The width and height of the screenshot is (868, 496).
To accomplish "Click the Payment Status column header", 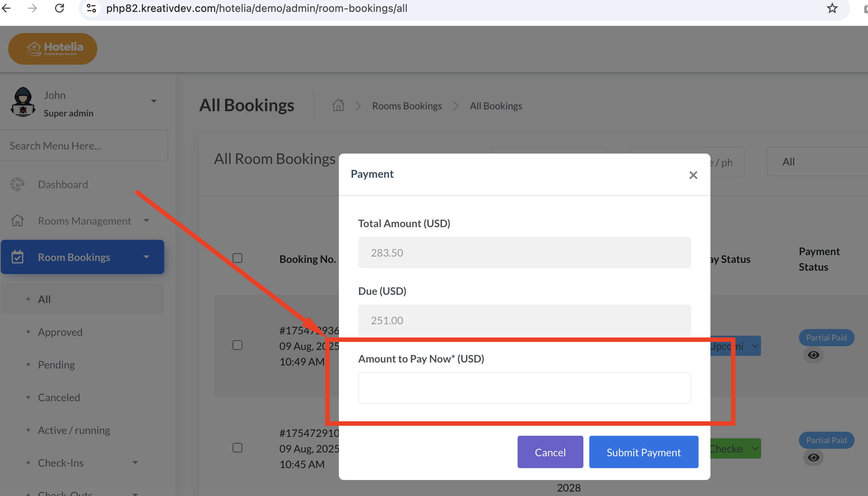I will click(x=819, y=259).
